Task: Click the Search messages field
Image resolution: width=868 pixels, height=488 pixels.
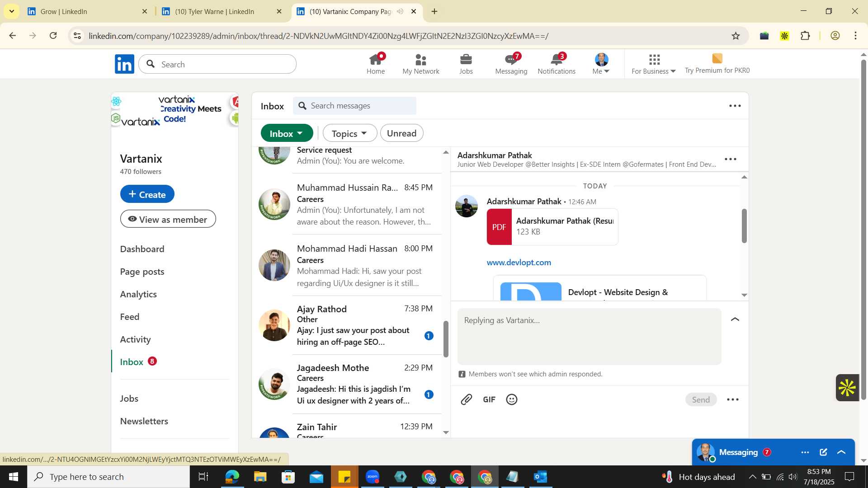Action: [354, 106]
